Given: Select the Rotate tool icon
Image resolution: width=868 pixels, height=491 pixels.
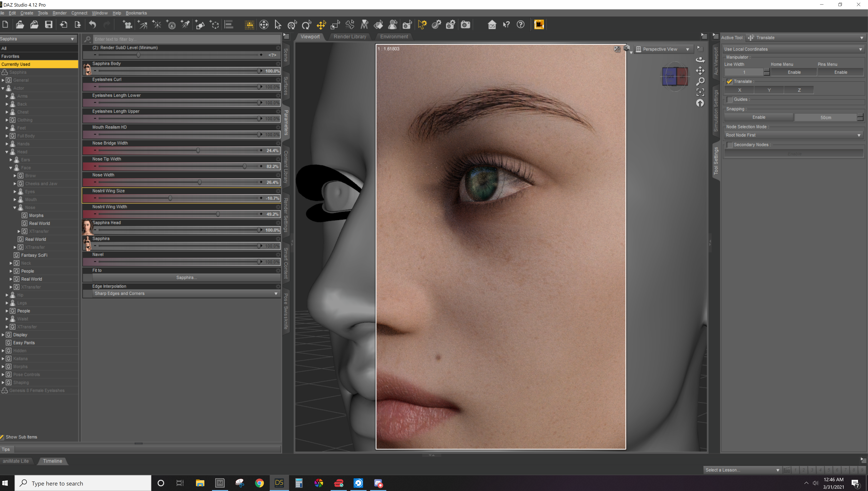Looking at the screenshot, I should [306, 25].
